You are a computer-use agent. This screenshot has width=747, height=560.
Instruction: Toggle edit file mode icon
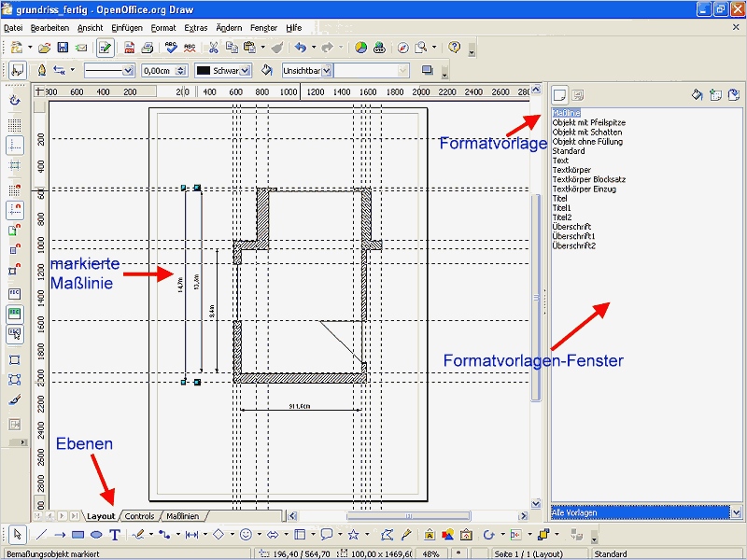[x=106, y=48]
